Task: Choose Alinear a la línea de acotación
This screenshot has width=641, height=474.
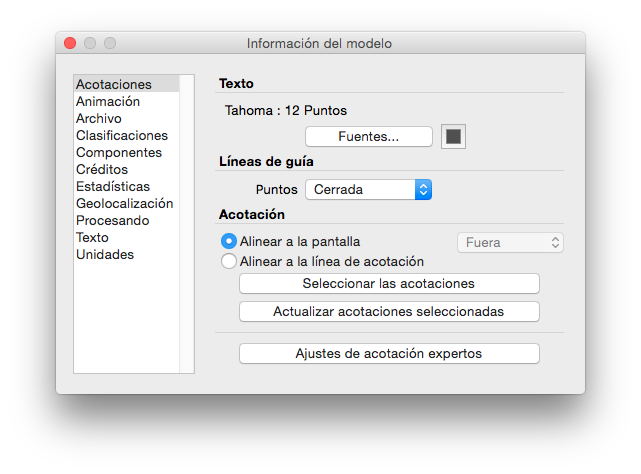Action: pyautogui.click(x=323, y=261)
